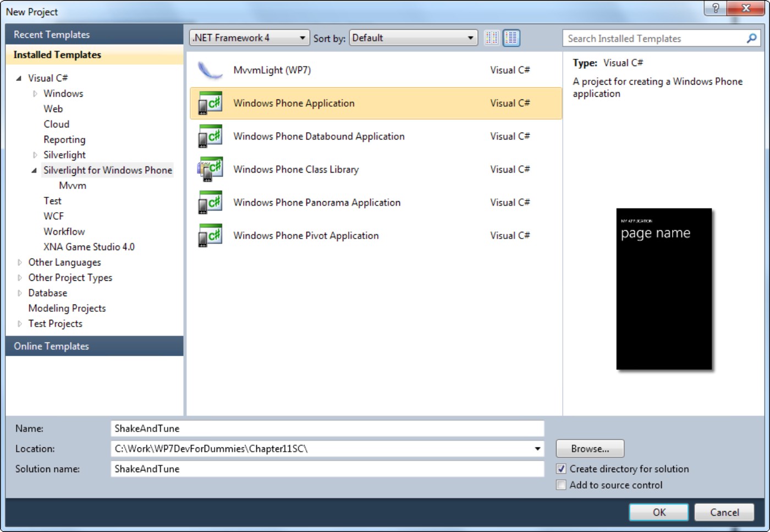This screenshot has height=532, width=770.
Task: Select the WCF tree item
Action: coord(53,216)
